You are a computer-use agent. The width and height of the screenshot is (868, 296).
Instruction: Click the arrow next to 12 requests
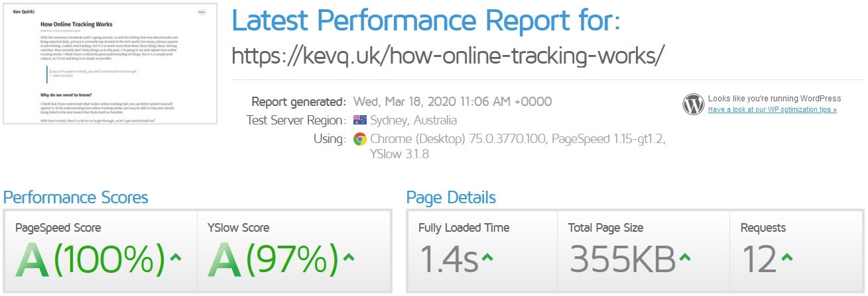[x=787, y=257]
